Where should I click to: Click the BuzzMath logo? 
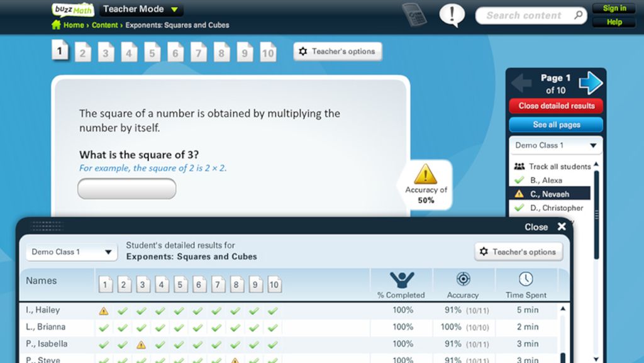coord(73,9)
